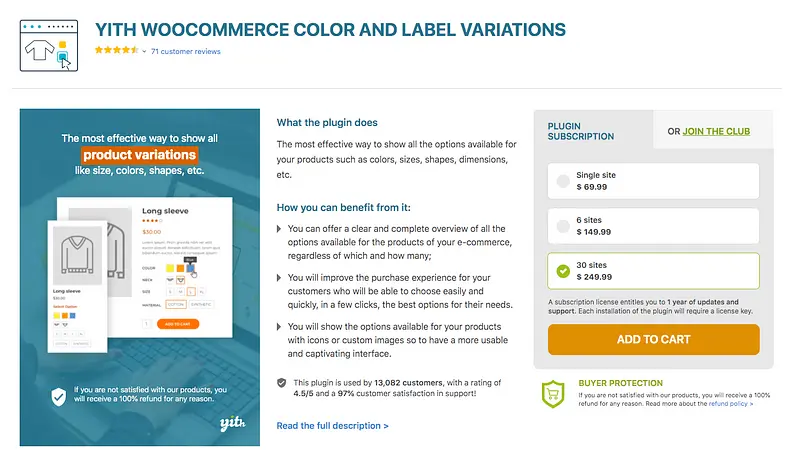Click the yellow color swatch in the preview
Viewport: 799px width, 466px height.
pyautogui.click(x=168, y=268)
